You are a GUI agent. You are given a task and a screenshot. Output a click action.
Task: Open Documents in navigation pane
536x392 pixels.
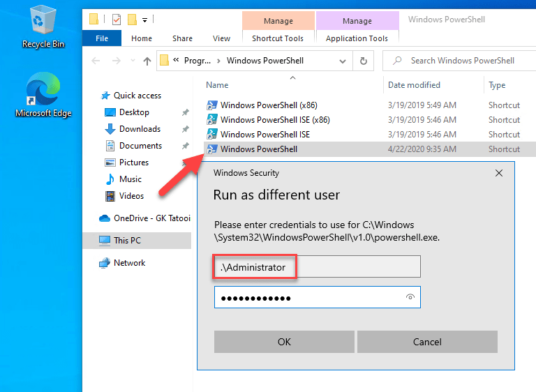(140, 146)
